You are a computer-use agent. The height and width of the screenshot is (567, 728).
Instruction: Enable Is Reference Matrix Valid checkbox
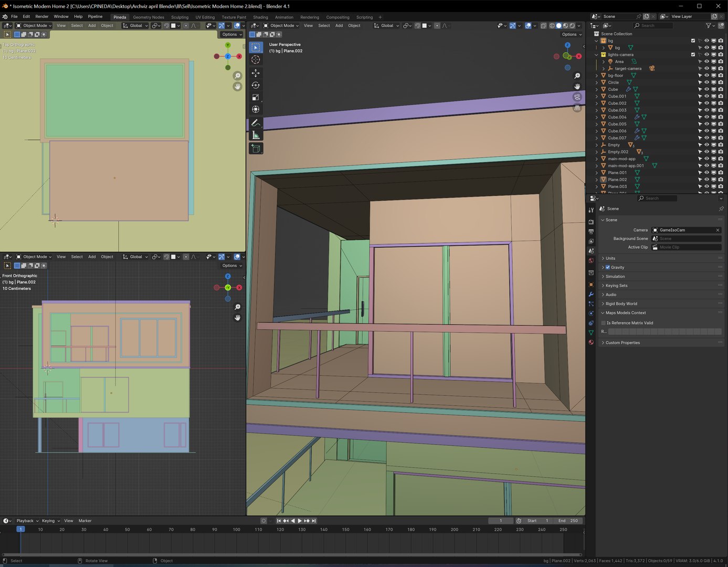[604, 323]
